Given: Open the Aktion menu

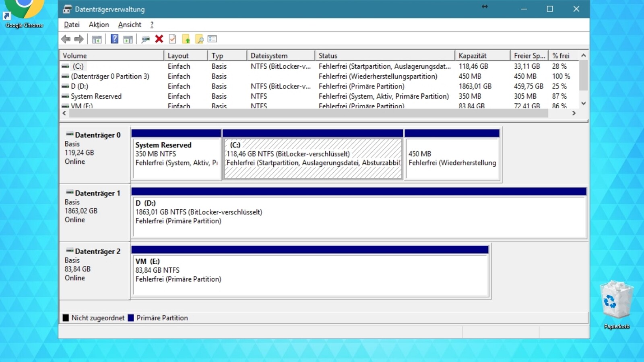Looking at the screenshot, I should 98,25.
